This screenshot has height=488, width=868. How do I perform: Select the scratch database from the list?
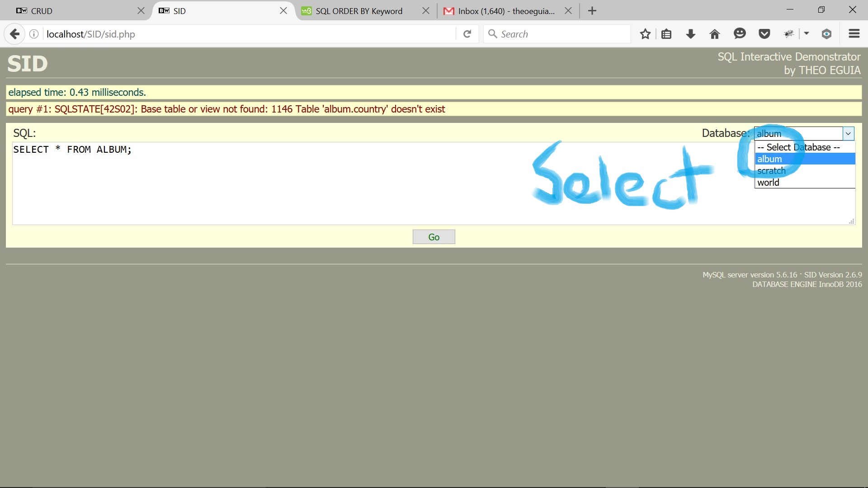[x=771, y=171]
